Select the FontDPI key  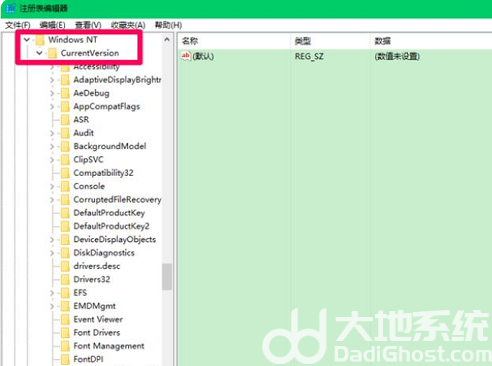pyautogui.click(x=88, y=359)
